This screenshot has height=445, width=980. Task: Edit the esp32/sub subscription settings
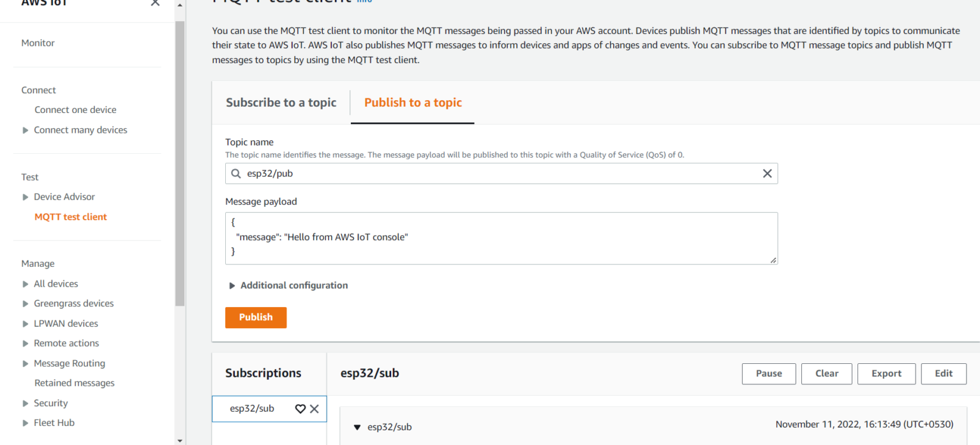click(944, 373)
